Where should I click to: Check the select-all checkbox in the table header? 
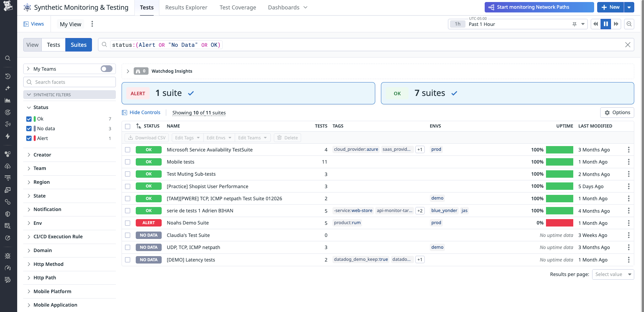tap(128, 126)
